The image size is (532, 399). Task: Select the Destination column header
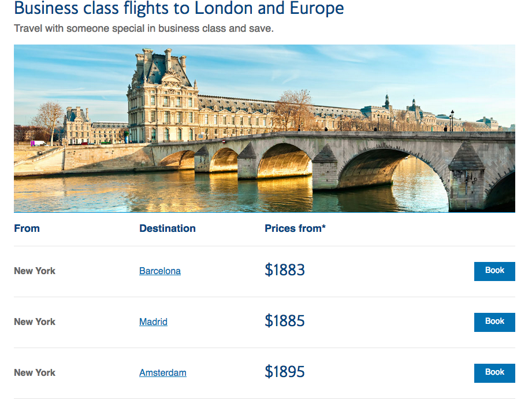click(167, 228)
